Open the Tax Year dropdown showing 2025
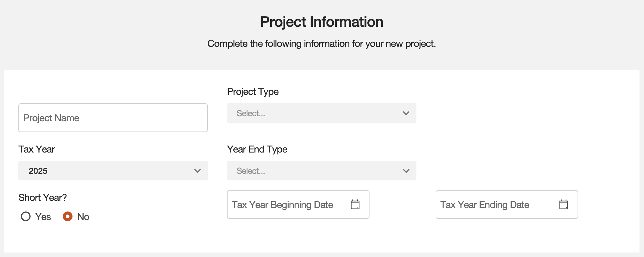644x257 pixels. (113, 171)
